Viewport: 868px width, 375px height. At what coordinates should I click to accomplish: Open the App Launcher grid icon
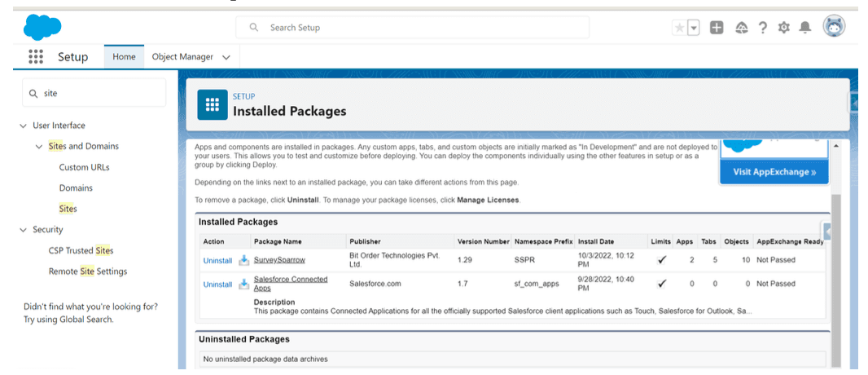[x=36, y=57]
